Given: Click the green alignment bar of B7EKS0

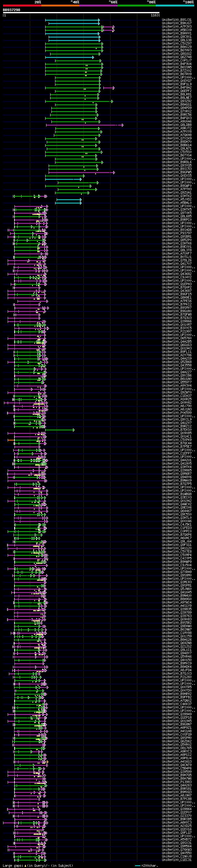Looking at the screenshot, I should click(60, 430).
